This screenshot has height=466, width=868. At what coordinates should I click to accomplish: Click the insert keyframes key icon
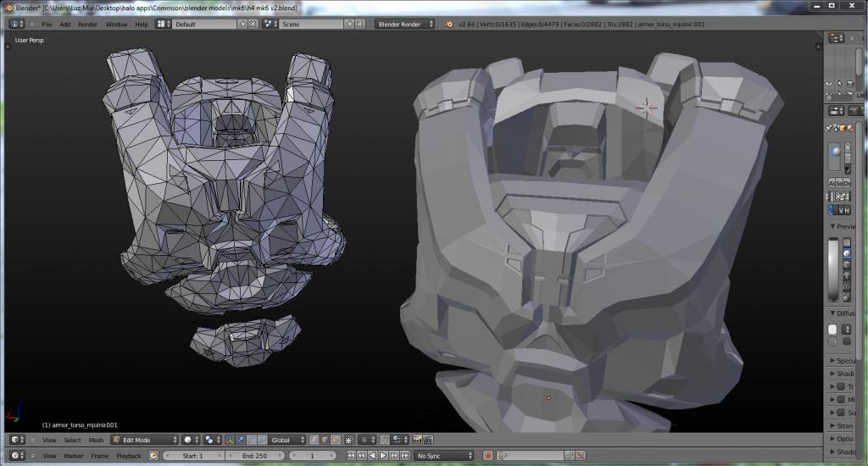(569, 456)
